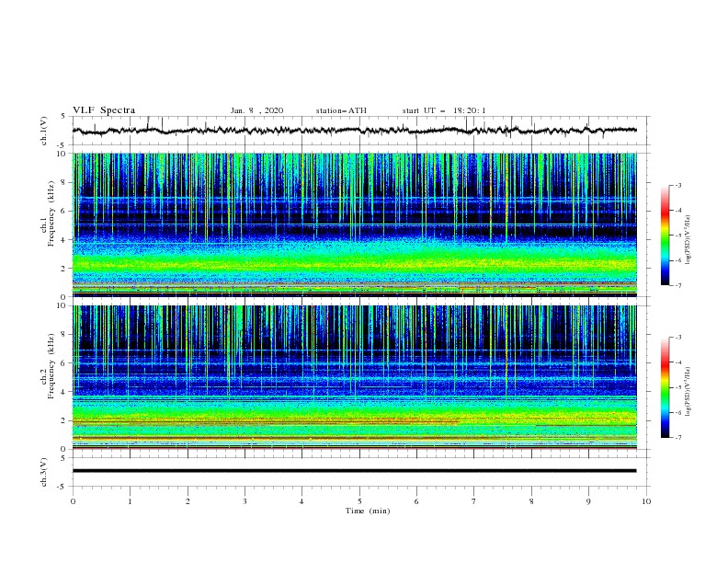Click the time-axis tick label "9"
728x563 pixels.
pos(588,501)
